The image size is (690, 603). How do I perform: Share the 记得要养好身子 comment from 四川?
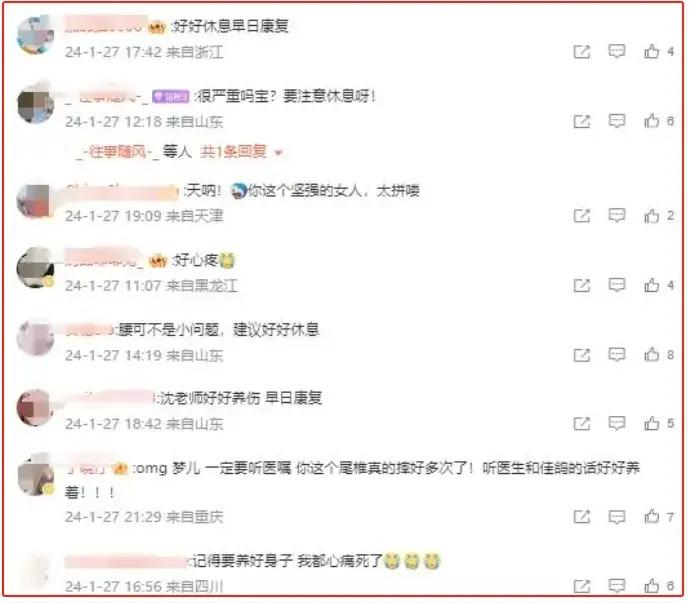[x=581, y=585]
